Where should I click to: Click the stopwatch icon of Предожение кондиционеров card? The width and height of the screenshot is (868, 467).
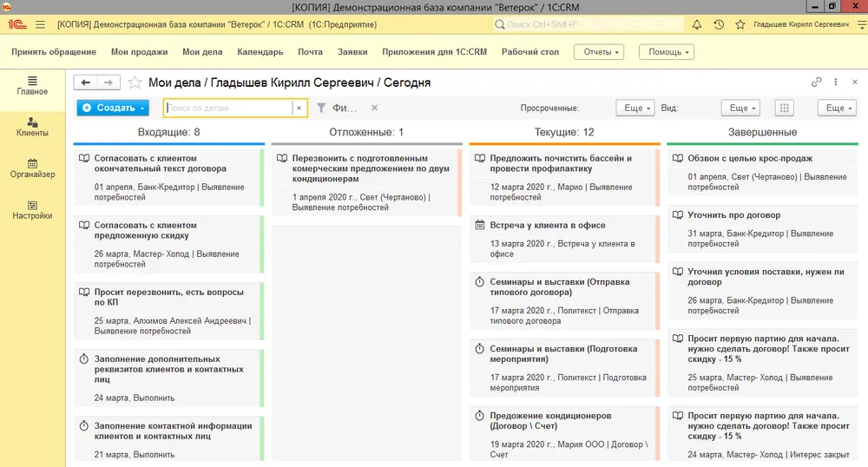[x=480, y=416]
